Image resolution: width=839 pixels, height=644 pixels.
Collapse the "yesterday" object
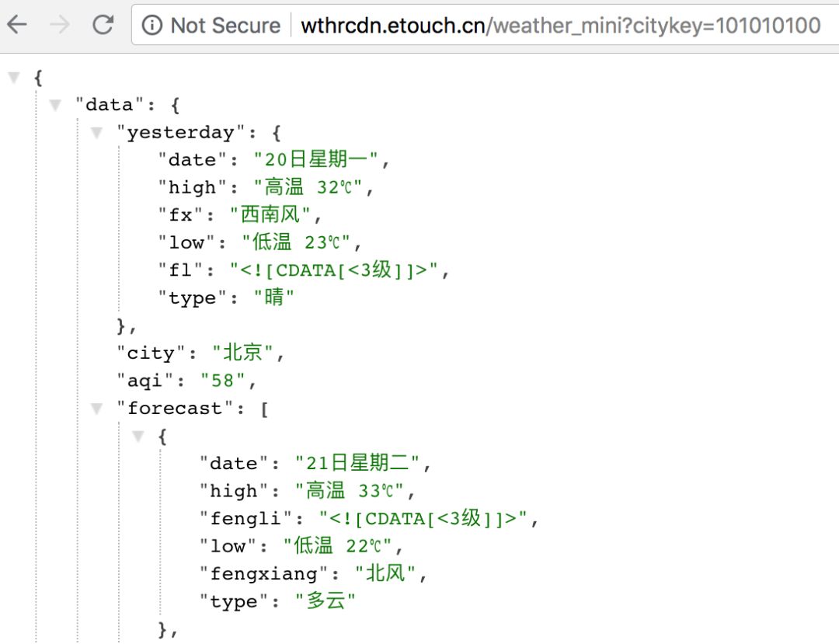[96, 132]
